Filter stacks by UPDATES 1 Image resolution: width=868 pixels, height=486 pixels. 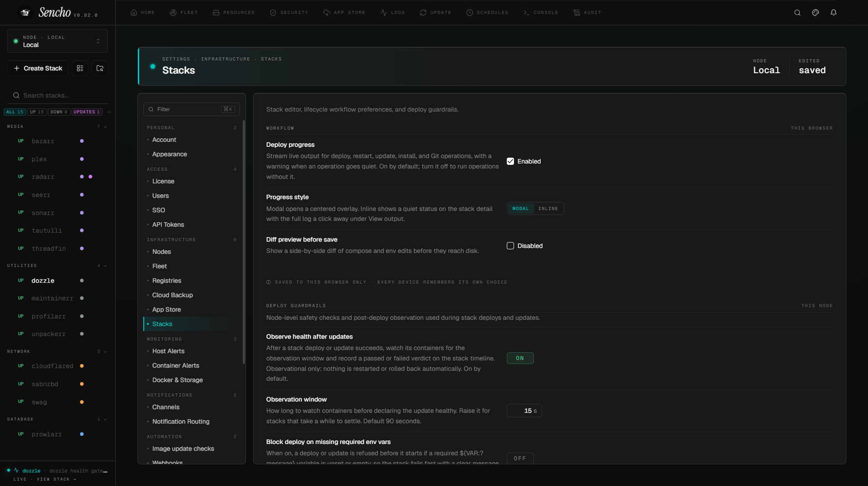pos(87,112)
